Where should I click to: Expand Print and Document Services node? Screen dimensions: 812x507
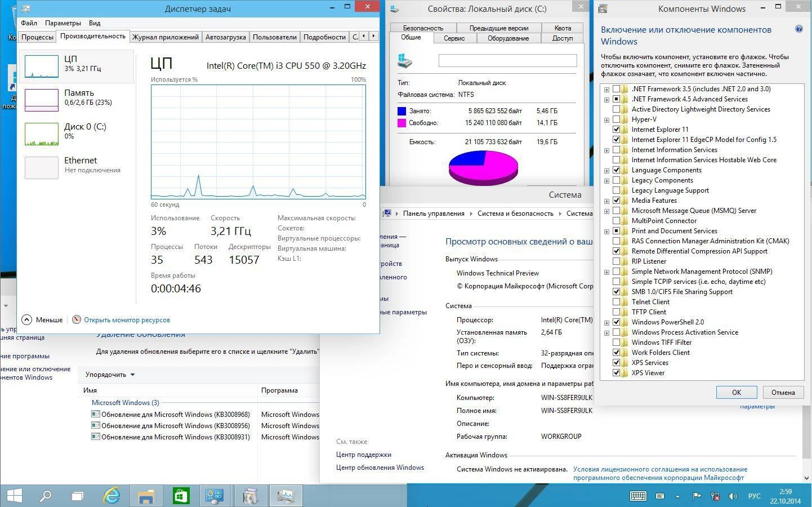[606, 231]
